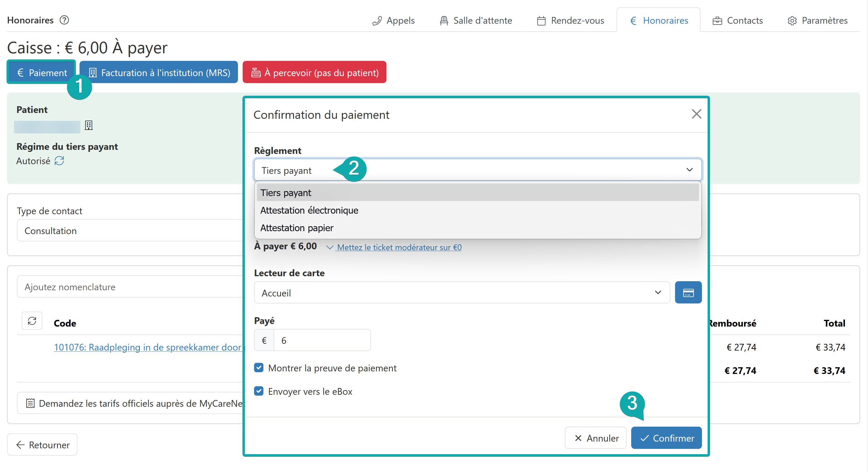Click the Caisse € 6,00 À payer heading

[87, 48]
